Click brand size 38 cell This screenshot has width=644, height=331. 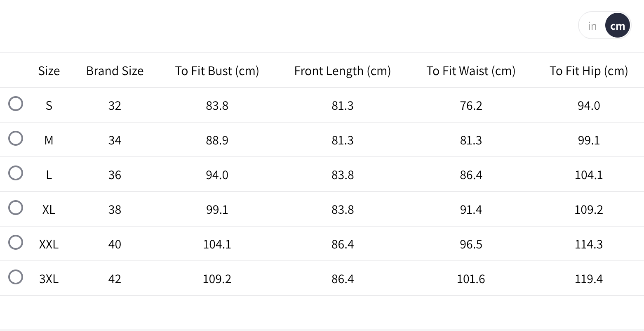tap(115, 210)
